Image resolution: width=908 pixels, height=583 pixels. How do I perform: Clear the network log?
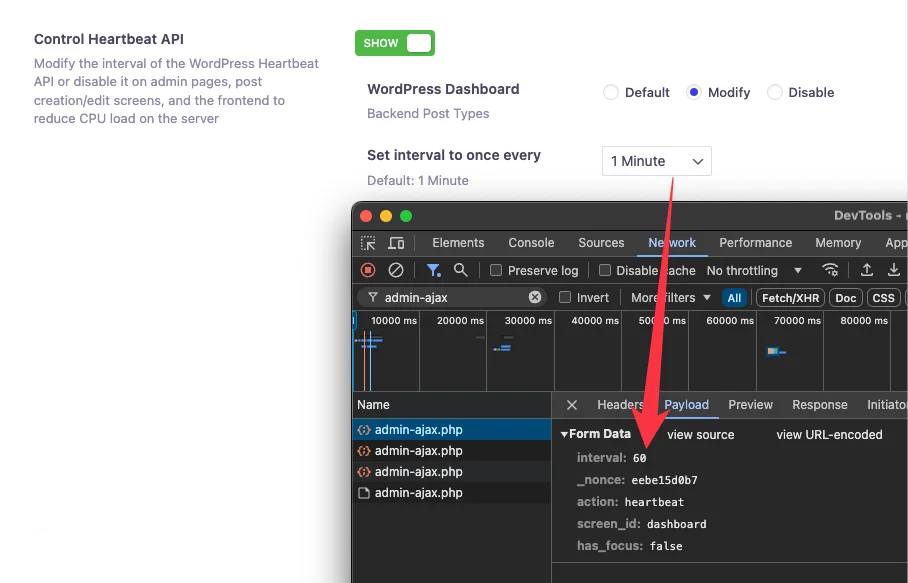click(396, 270)
